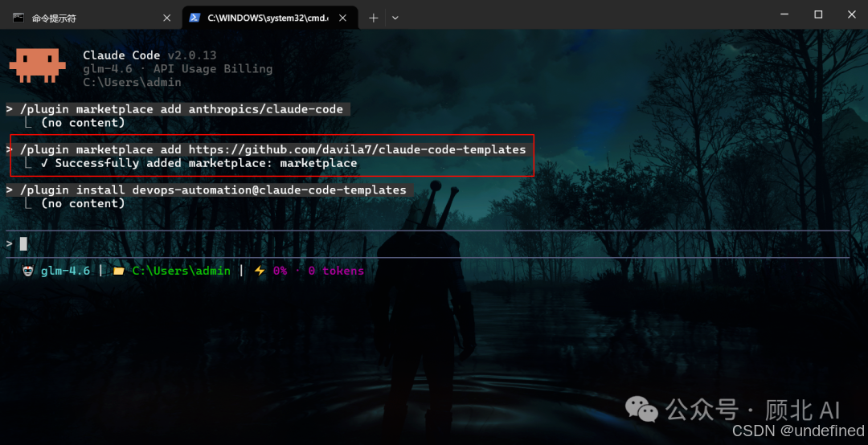Close the C:\WINDOWS\system32\cmd tab

[342, 18]
